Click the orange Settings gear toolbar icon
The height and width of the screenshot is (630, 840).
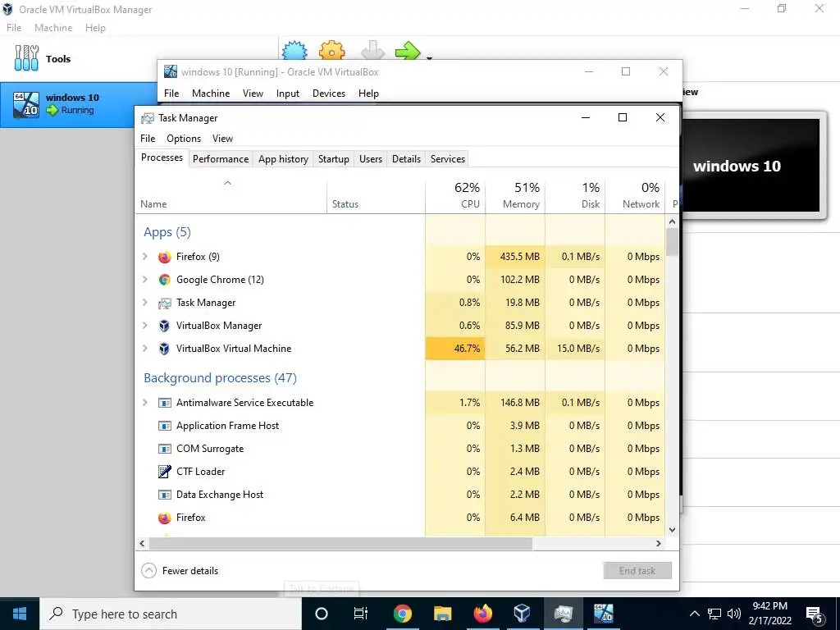click(x=332, y=50)
